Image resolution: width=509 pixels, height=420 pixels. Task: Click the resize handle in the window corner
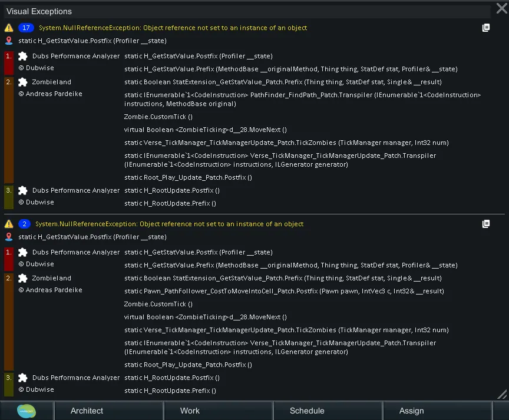coord(501,394)
